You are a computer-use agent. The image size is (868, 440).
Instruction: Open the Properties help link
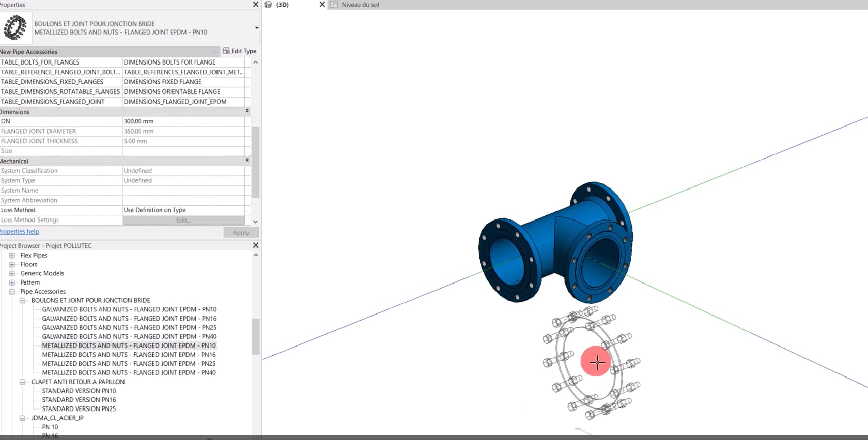coord(19,231)
